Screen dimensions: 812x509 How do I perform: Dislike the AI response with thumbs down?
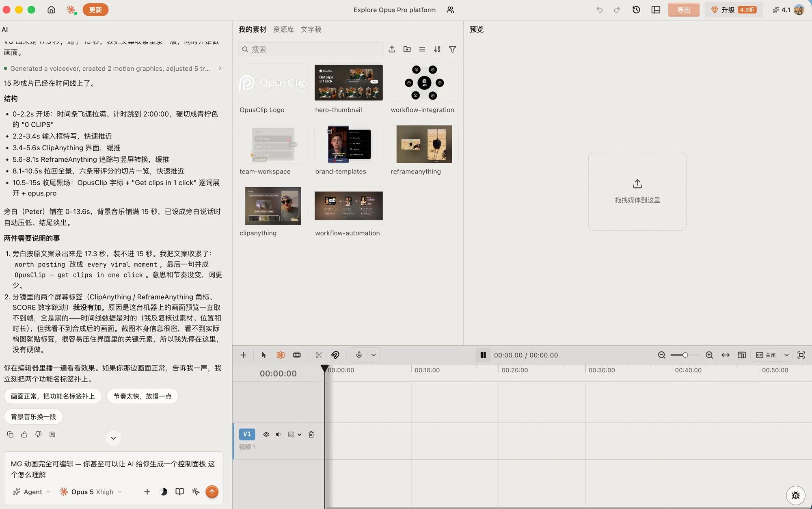[x=39, y=435]
